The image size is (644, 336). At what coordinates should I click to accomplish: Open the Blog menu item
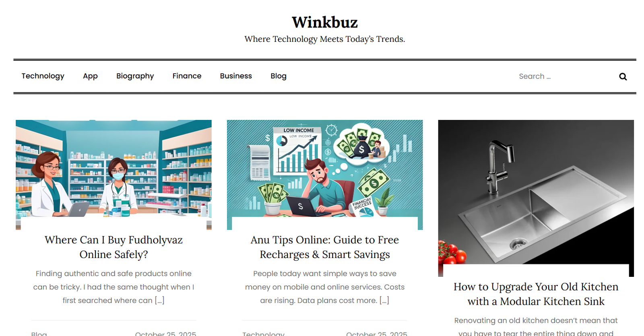pos(279,76)
